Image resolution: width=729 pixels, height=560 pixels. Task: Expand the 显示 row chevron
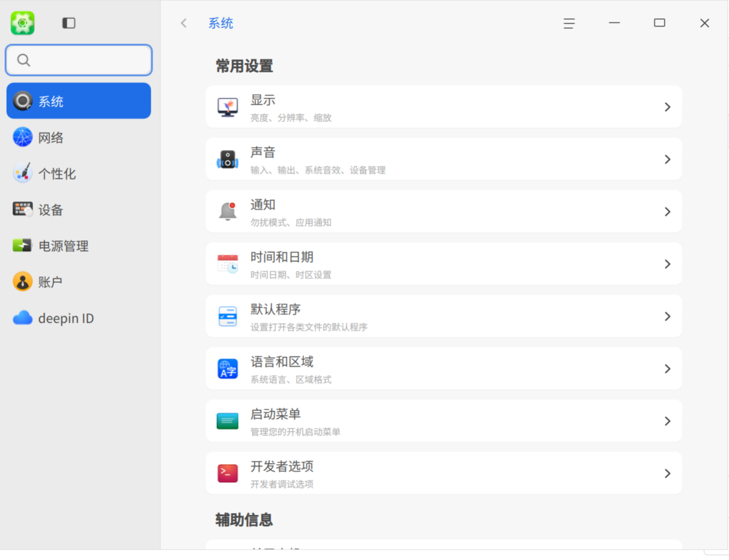click(668, 107)
